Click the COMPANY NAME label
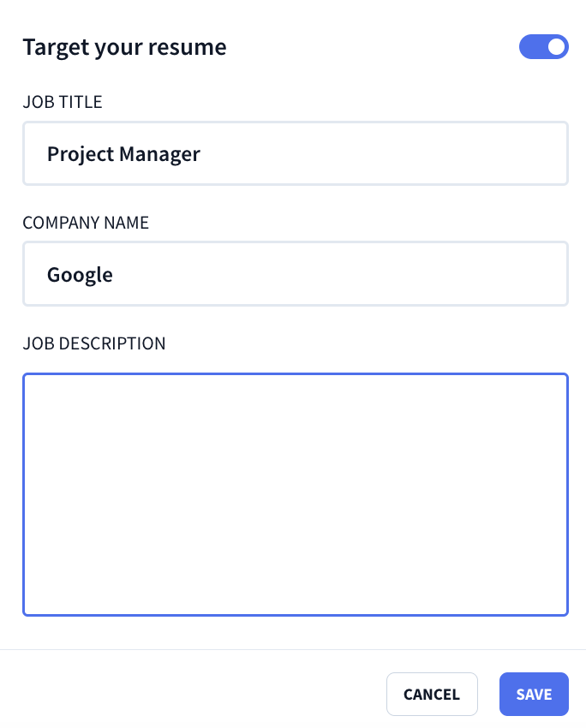Viewport: 586px width, 728px height. tap(85, 222)
